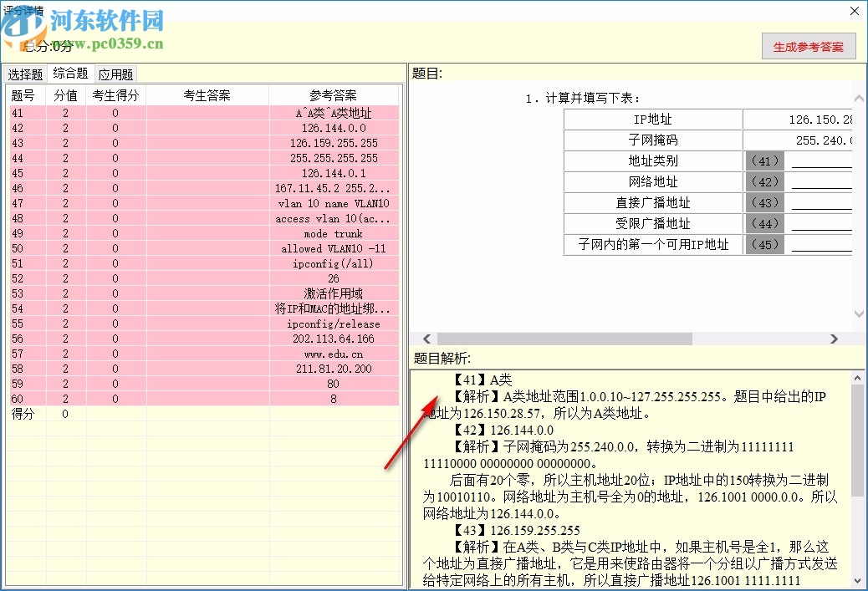Close the 评分详情 window
Screen dimensions: 868x591
click(x=854, y=11)
